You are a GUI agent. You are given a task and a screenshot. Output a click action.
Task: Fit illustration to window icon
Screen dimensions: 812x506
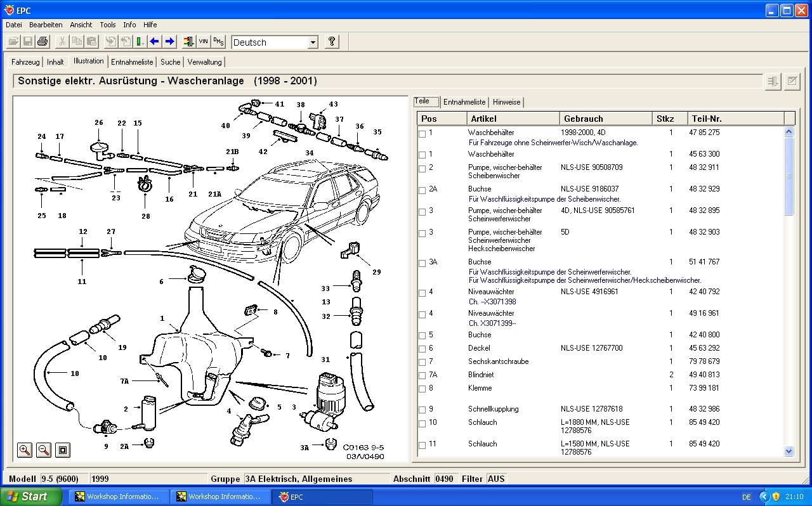point(63,450)
